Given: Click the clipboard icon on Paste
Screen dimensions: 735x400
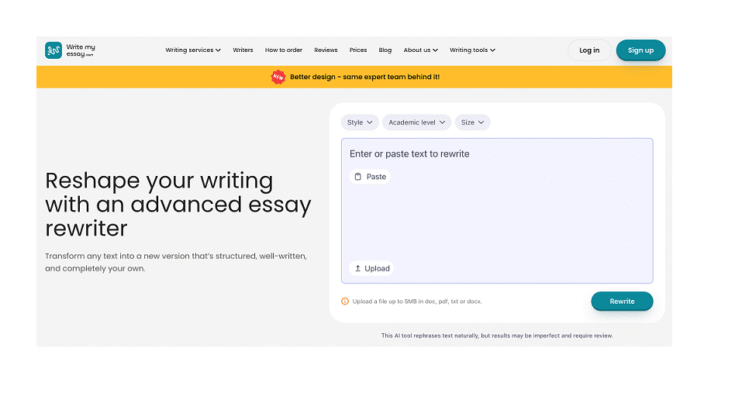Looking at the screenshot, I should [x=358, y=177].
